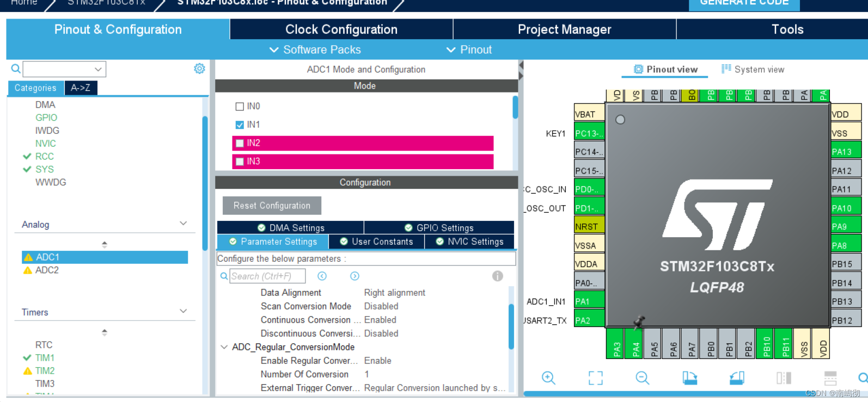Image resolution: width=868 pixels, height=402 pixels.
Task: Click the ADC1 warning icon
Action: 28,257
